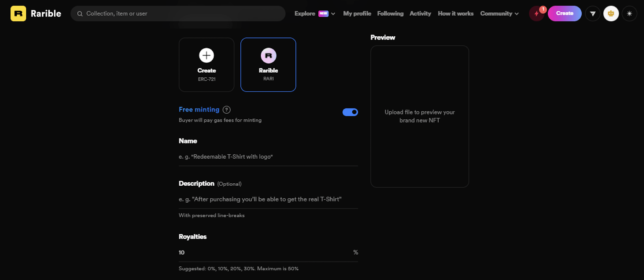644x280 pixels.
Task: Click the search magnifier icon
Action: pyautogui.click(x=80, y=14)
